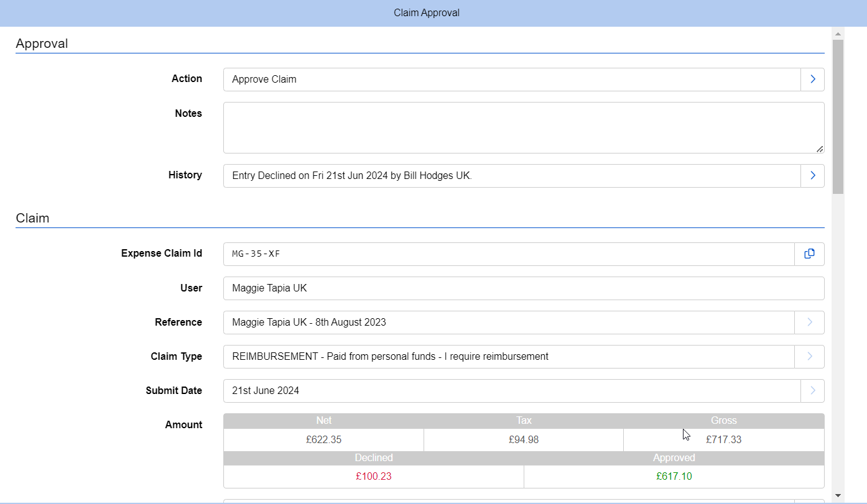Select the Gross amount £717.33
The width and height of the screenshot is (867, 504).
coord(724,439)
